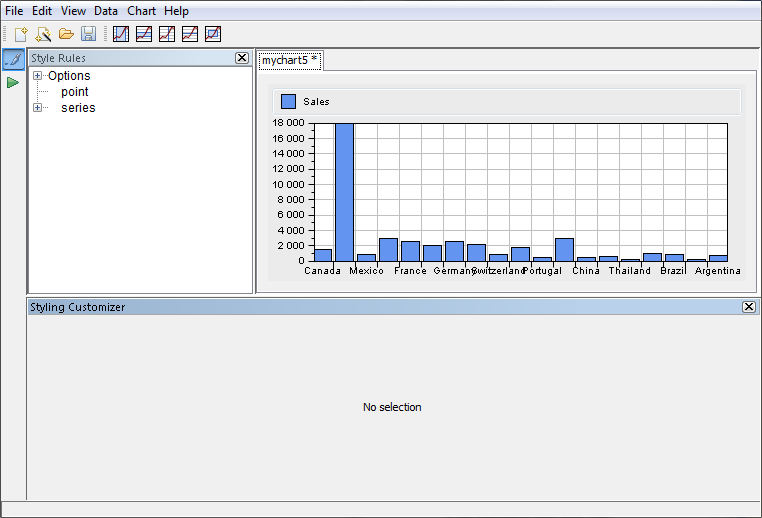
Task: Click the Save disk icon
Action: (x=89, y=34)
